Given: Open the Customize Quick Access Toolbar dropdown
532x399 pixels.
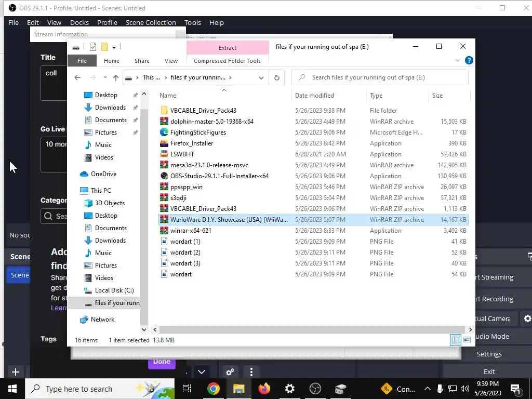Looking at the screenshot, I should tap(114, 47).
